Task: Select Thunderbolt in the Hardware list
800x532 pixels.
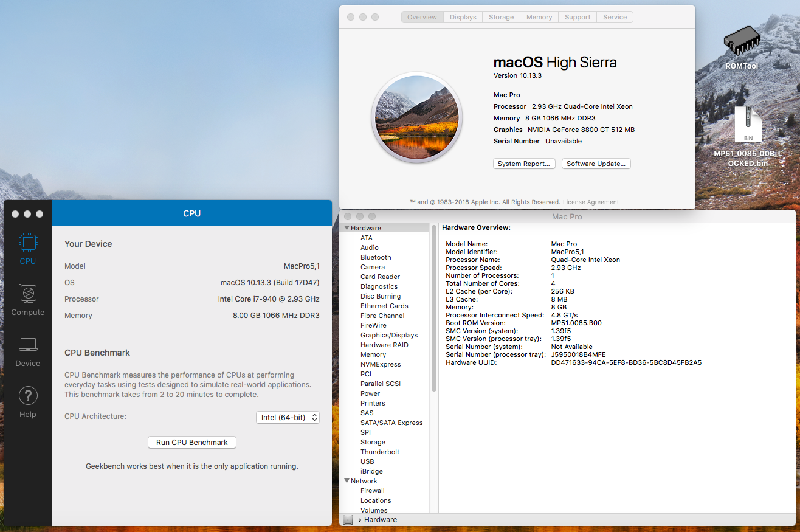Action: click(380, 452)
